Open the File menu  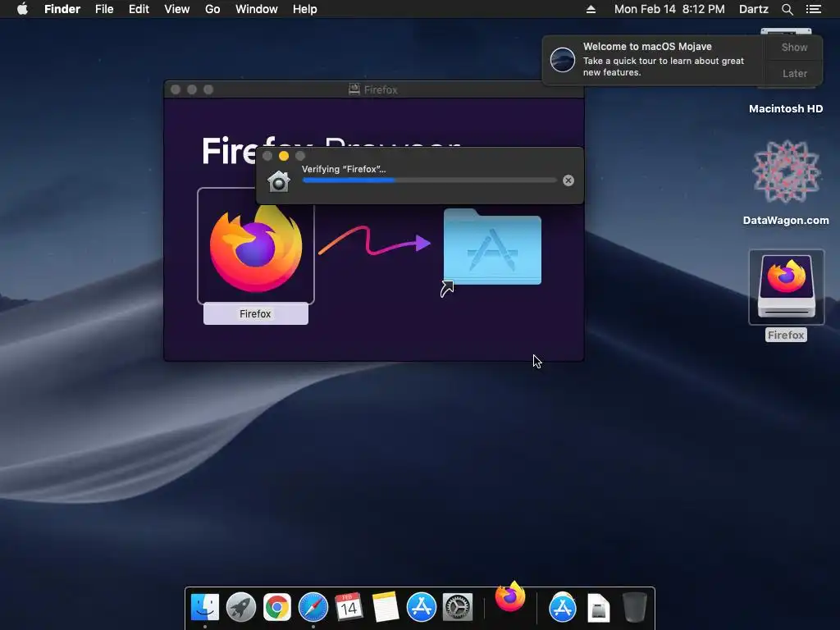104,9
